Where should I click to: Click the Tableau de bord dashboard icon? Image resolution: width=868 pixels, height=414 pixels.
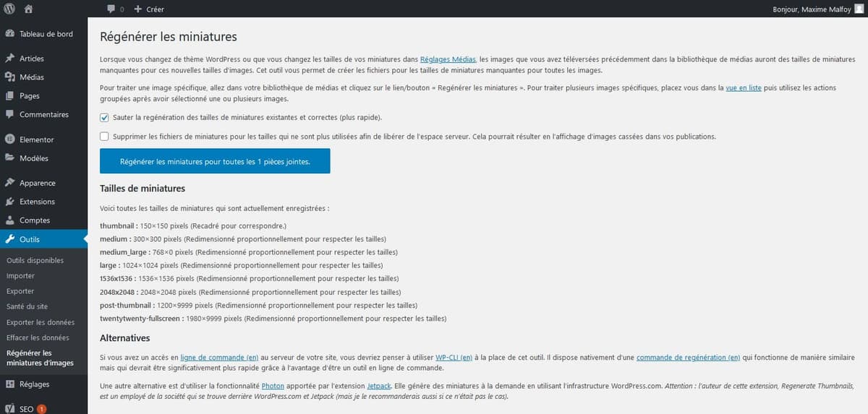click(x=9, y=34)
